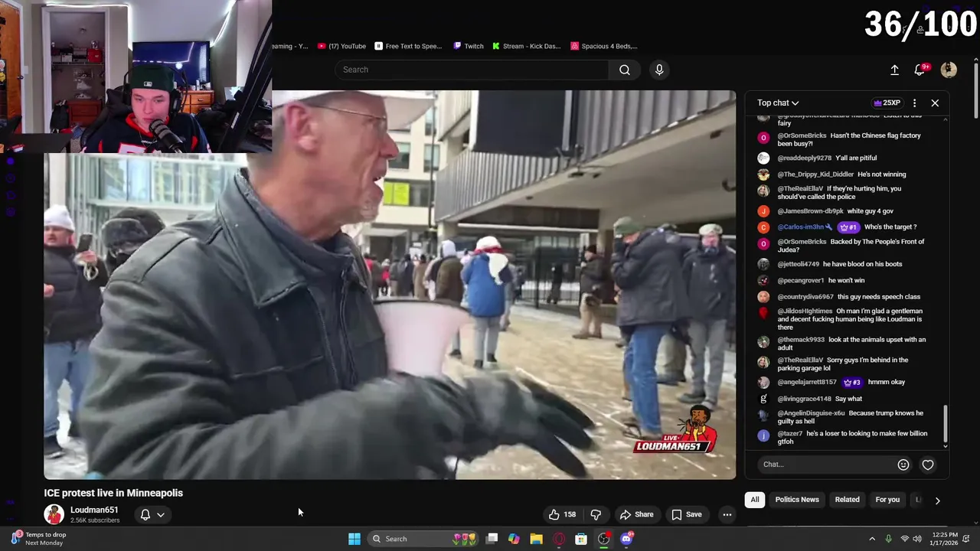Click the live chat scrollbar thumb
This screenshot has width=980, height=551.
pos(946,422)
